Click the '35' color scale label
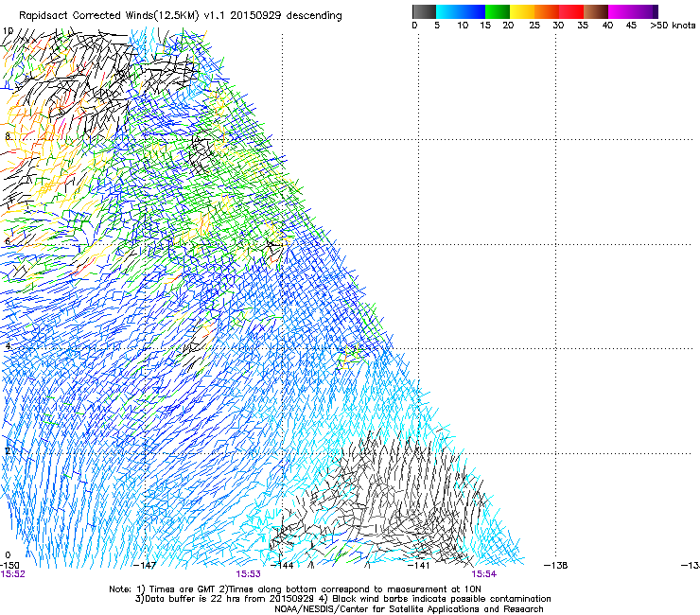 583,26
